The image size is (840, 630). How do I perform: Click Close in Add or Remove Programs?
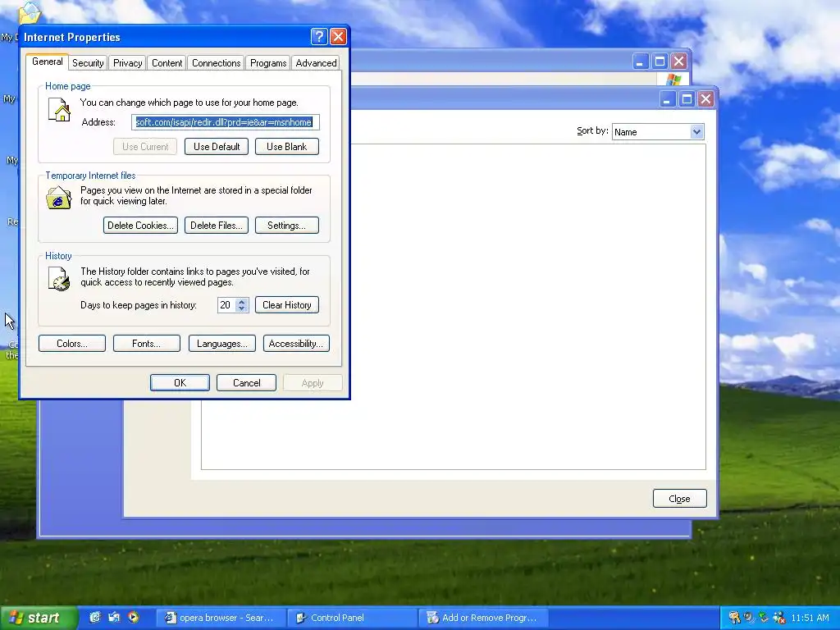[679, 499]
